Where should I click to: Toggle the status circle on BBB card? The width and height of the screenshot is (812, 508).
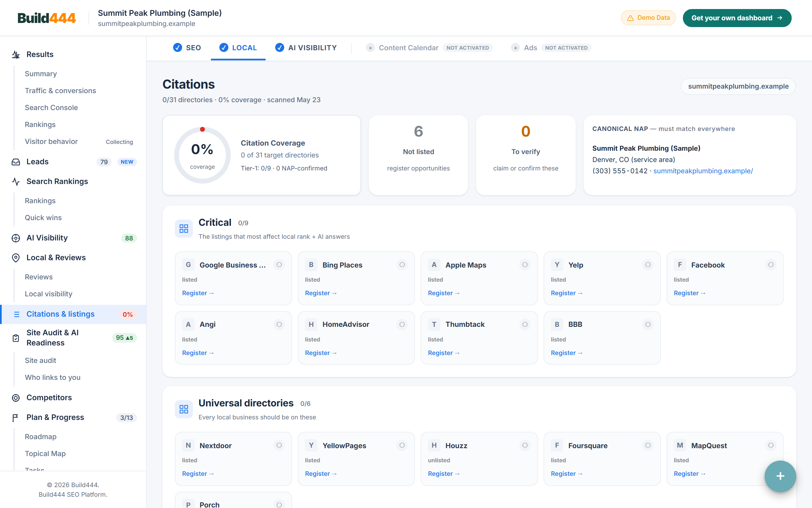(648, 325)
